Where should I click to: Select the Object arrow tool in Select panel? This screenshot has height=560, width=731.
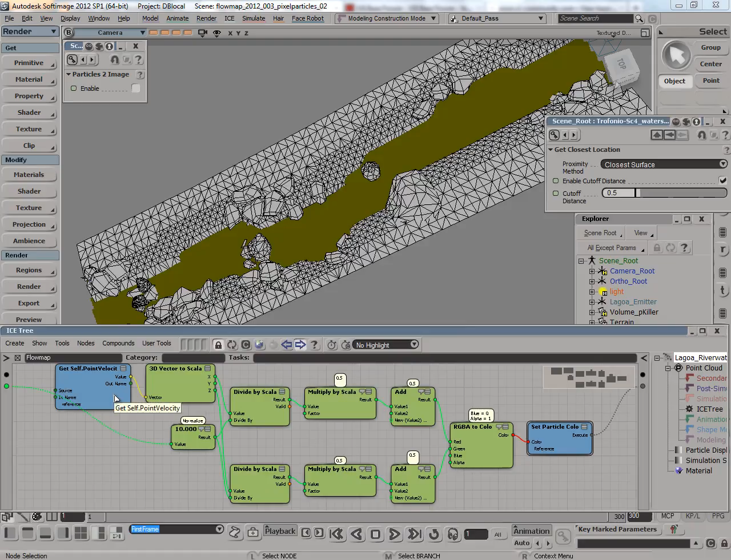coord(676,56)
